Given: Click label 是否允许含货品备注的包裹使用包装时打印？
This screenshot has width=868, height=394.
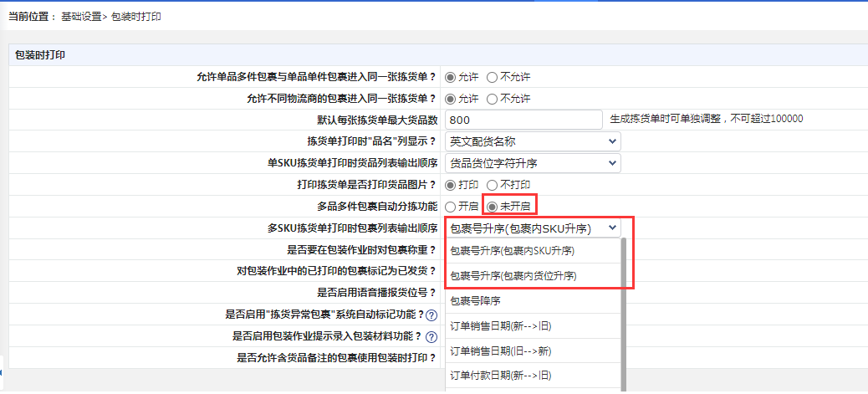Looking at the screenshot, I should coord(336,358).
